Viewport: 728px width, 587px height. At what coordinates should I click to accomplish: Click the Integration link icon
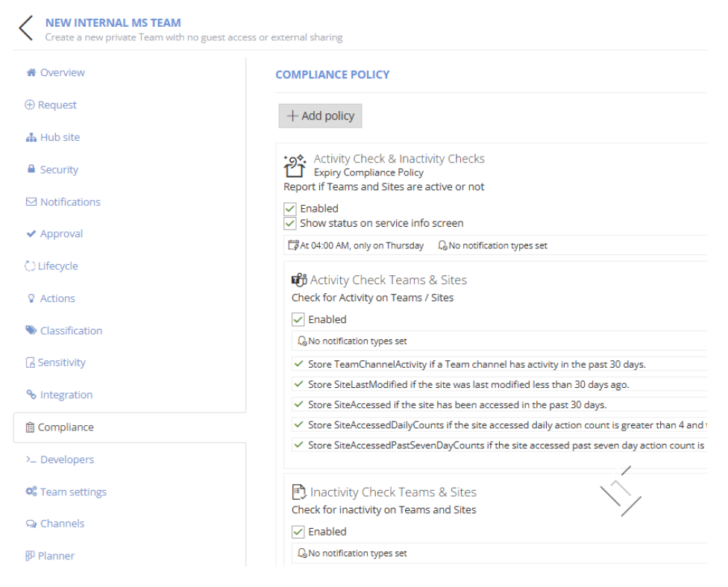coord(31,395)
